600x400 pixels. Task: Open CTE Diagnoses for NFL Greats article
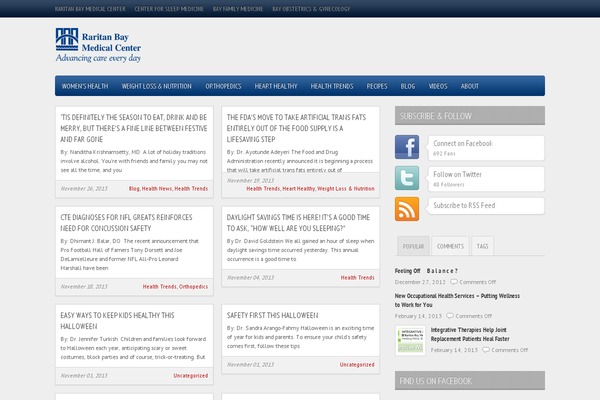coord(126,223)
